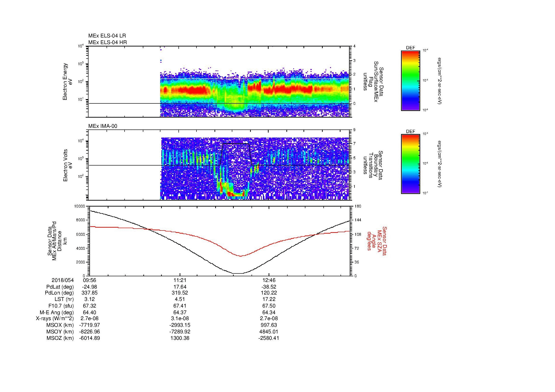The width and height of the screenshot is (555, 392).
Task: Click the '2018/054' date label
Action: pyautogui.click(x=63, y=280)
